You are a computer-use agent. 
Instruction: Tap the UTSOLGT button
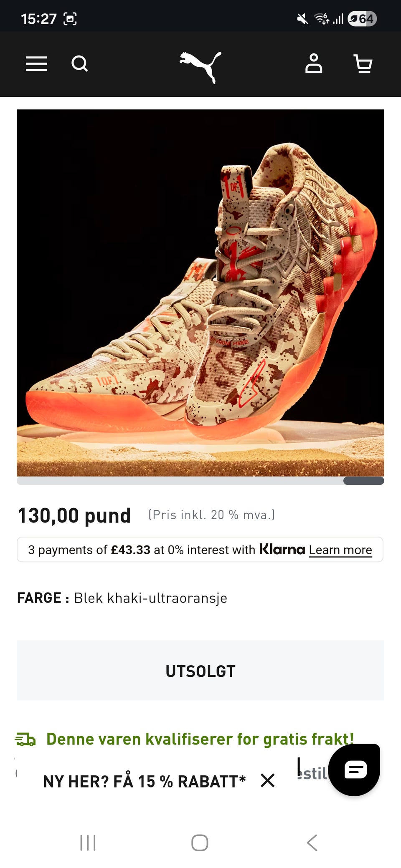(200, 670)
